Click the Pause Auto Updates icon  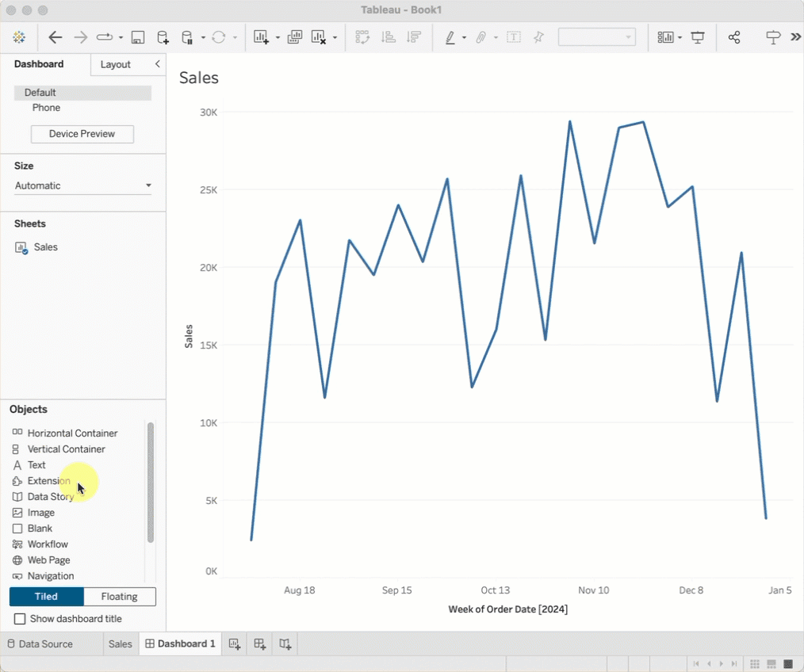pyautogui.click(x=187, y=37)
